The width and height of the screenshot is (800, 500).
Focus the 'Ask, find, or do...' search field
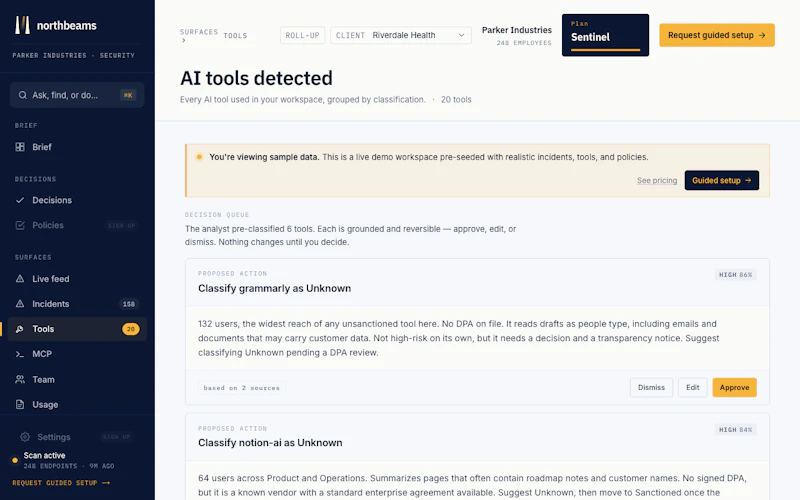point(77,95)
